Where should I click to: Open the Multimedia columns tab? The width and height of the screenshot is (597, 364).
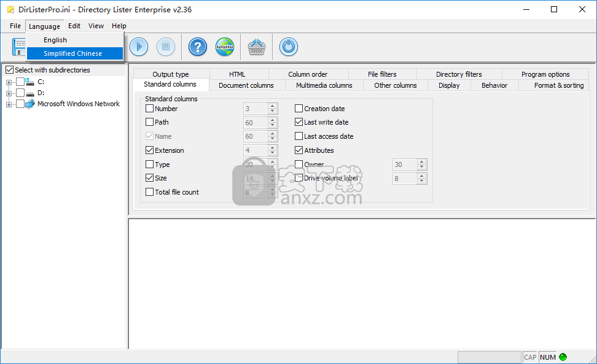tap(324, 85)
